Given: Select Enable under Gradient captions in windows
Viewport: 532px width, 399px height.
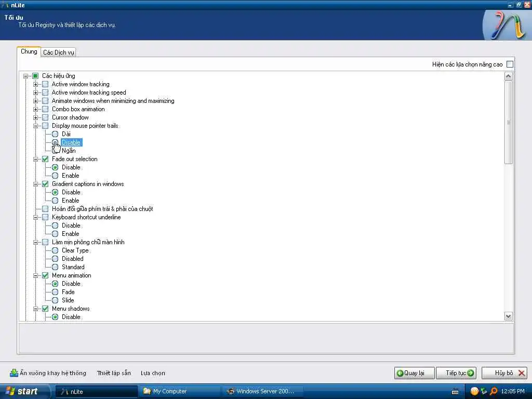Looking at the screenshot, I should (55, 201).
